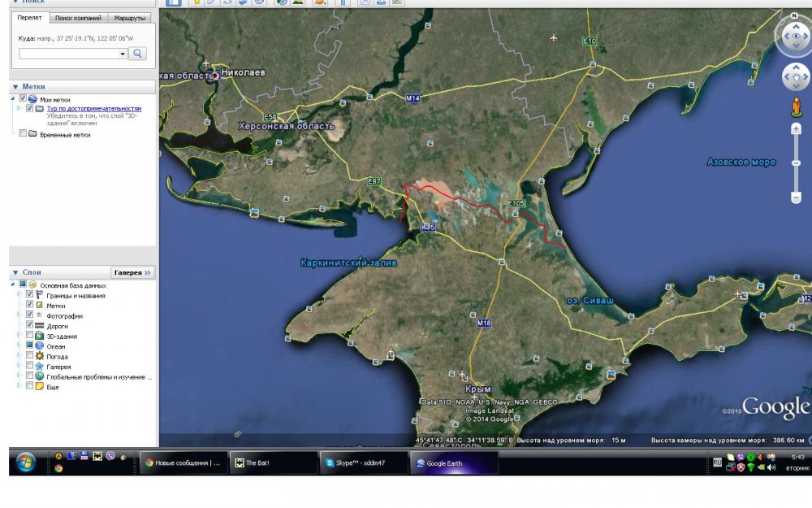Screen dimensions: 812x508
Task: Enable the 3D-здания layer checkbox
Action: [30, 336]
